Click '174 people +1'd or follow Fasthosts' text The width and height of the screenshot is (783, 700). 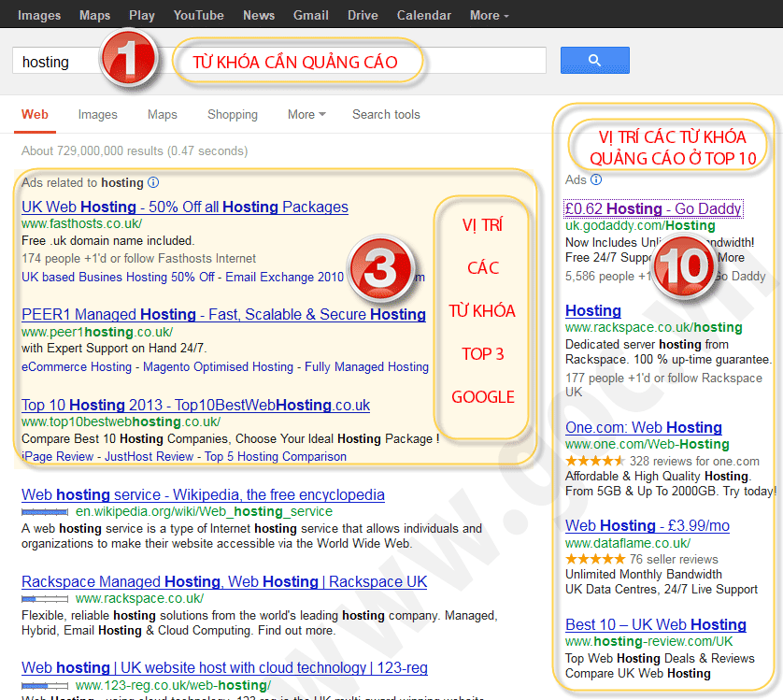tap(139, 258)
